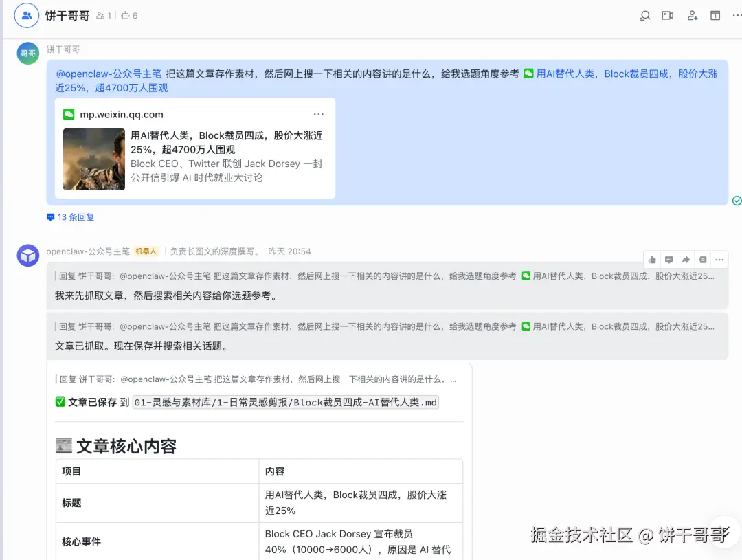Start a video meeting from the header
This screenshot has height=560, width=742.
[668, 16]
